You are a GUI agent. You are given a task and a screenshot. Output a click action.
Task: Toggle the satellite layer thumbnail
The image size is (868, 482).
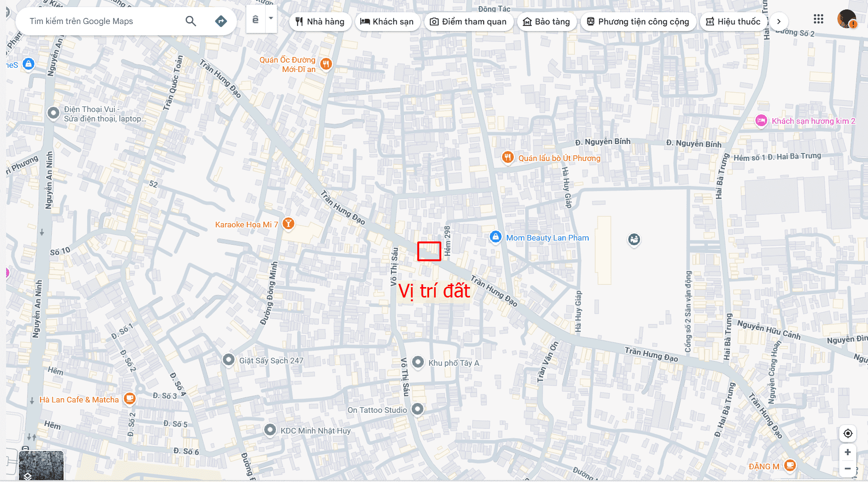click(41, 466)
